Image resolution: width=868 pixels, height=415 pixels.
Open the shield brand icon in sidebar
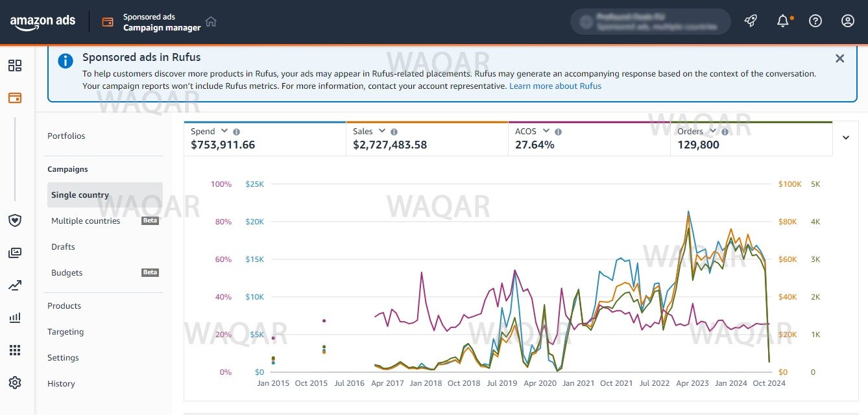(15, 220)
